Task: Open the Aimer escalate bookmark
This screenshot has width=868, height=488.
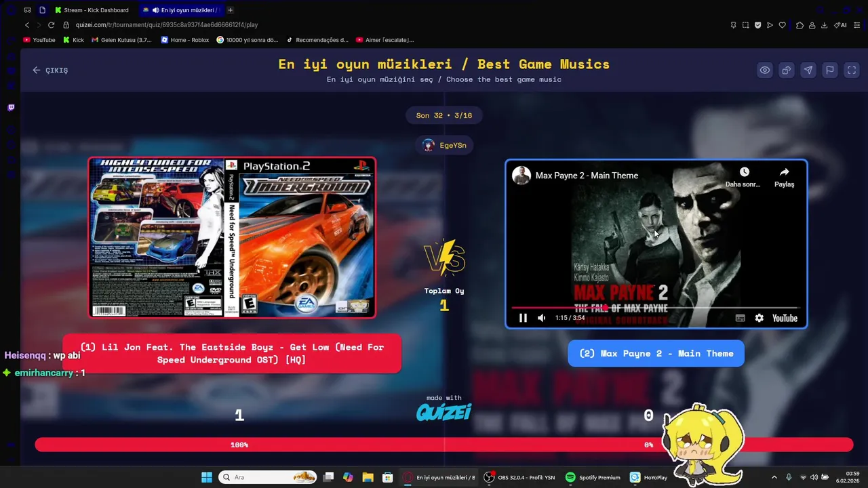Action: pyautogui.click(x=385, y=40)
